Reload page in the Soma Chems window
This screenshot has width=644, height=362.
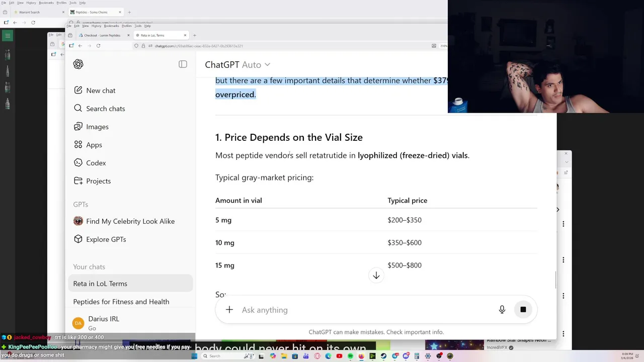click(33, 22)
